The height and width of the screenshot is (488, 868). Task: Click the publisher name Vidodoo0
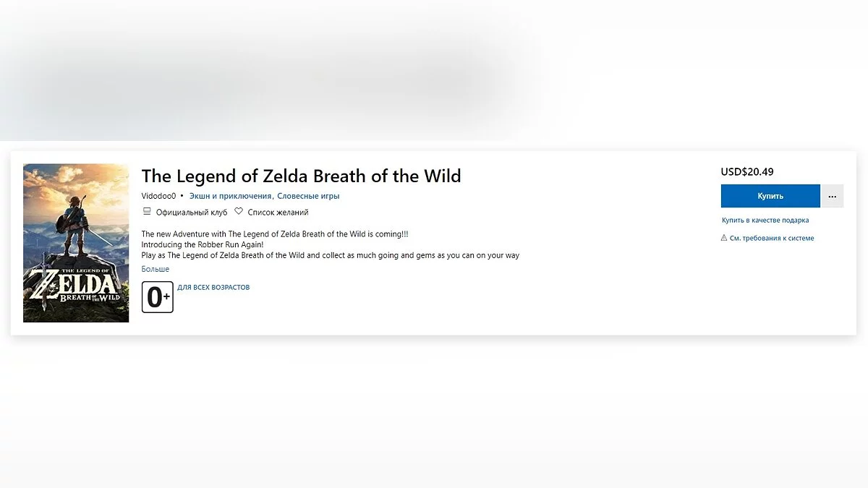[x=158, y=196]
